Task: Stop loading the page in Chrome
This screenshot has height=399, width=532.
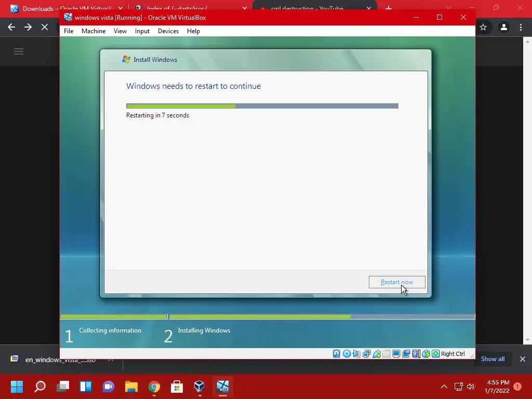Action: tap(45, 27)
